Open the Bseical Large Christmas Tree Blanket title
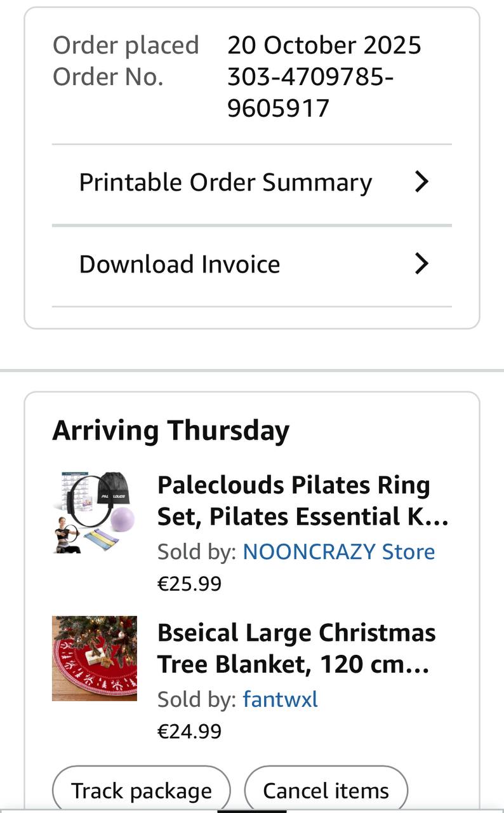The width and height of the screenshot is (504, 813). pyautogui.click(x=296, y=648)
